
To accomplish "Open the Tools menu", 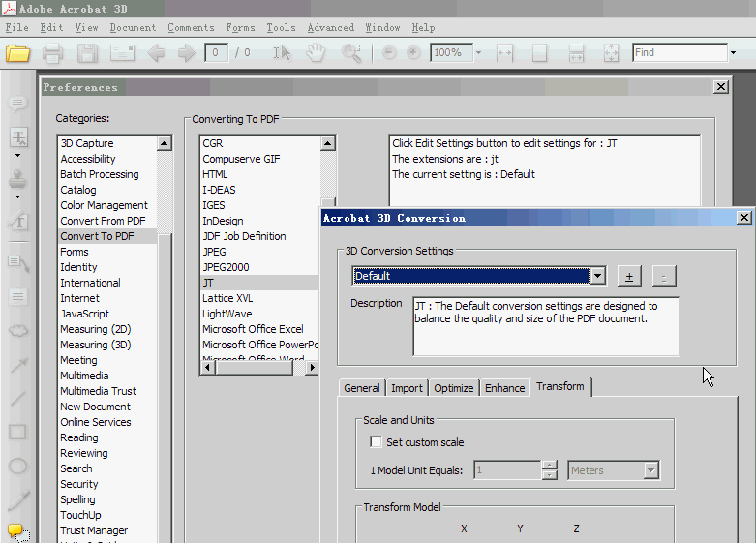I will click(x=281, y=27).
